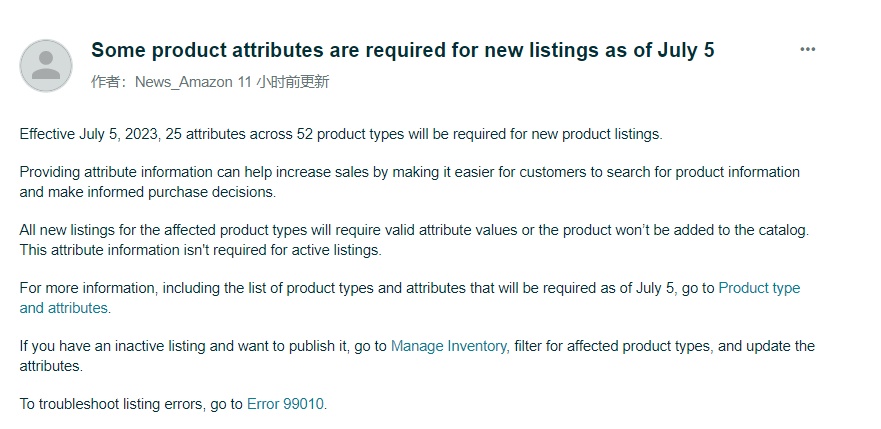Viewport: 881px width, 429px height.
Task: Click the author's gray profile avatar
Action: click(x=46, y=65)
